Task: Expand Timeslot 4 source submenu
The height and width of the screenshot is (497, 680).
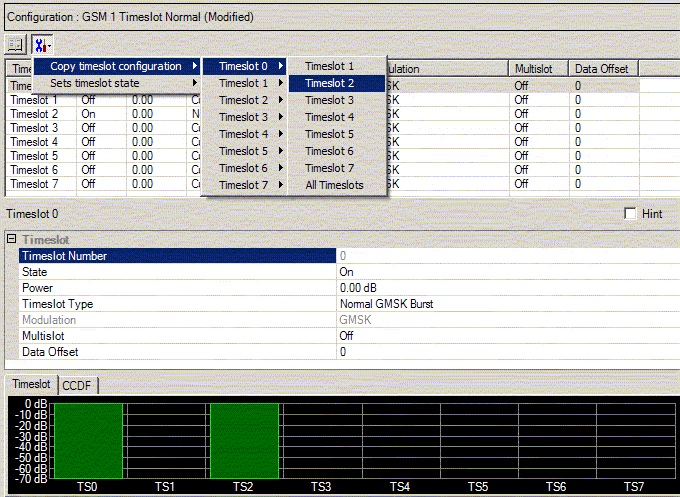Action: [244, 134]
